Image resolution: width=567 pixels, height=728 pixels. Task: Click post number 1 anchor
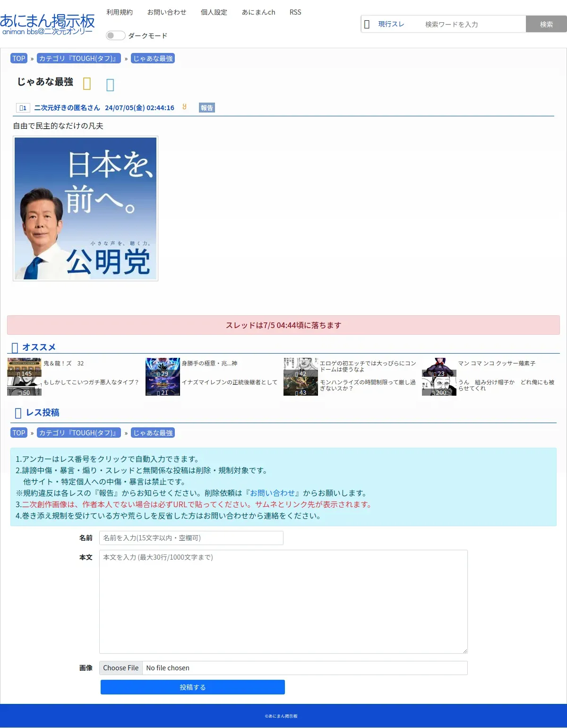tap(23, 108)
